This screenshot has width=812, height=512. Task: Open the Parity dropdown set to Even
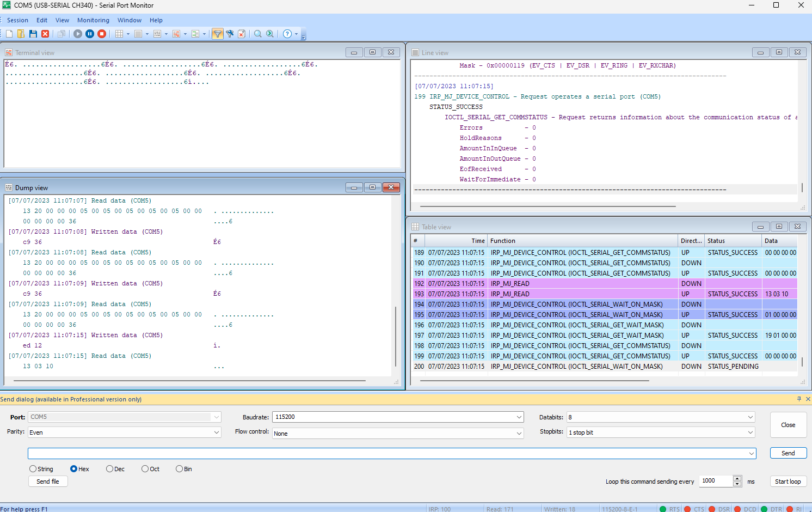(216, 432)
